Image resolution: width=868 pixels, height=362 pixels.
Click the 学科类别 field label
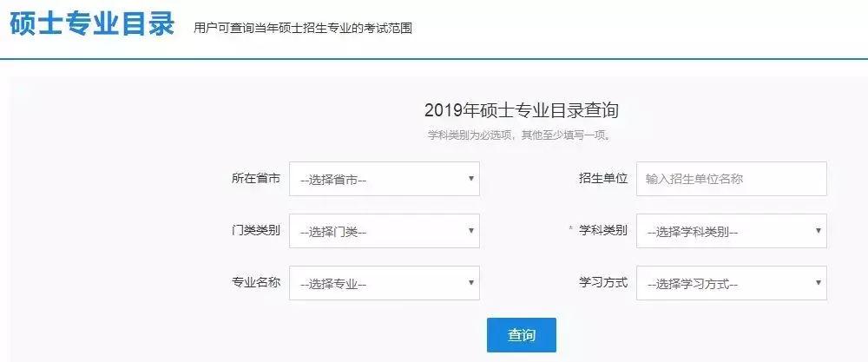tap(603, 231)
